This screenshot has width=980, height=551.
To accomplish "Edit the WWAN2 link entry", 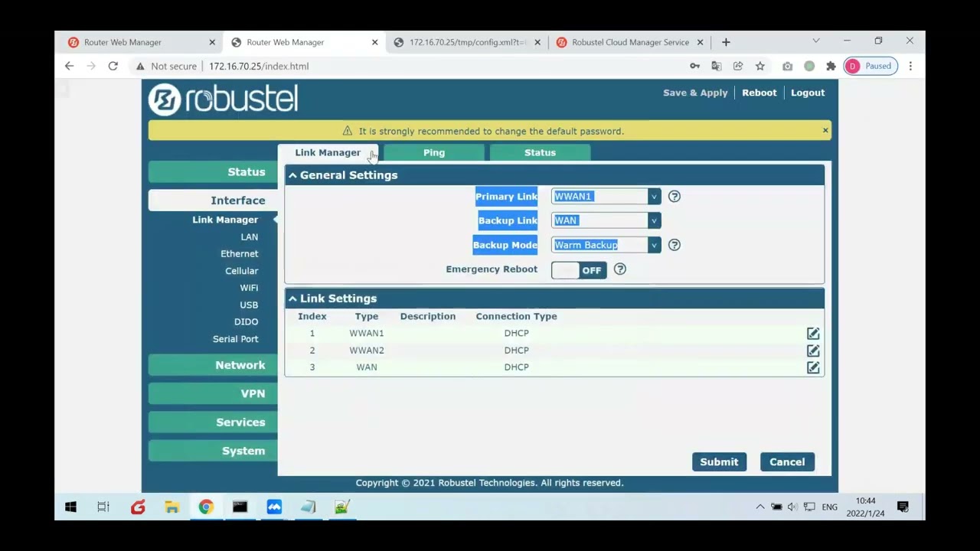I will [812, 350].
